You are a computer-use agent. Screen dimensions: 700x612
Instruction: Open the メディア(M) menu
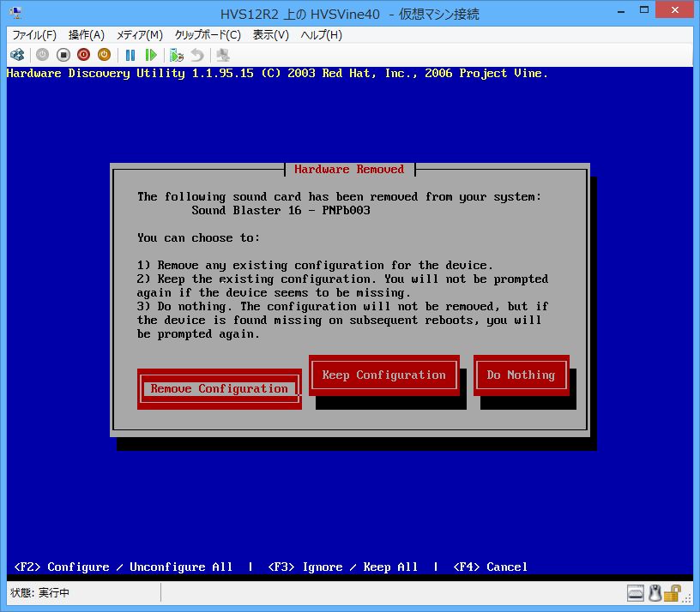pos(140,35)
